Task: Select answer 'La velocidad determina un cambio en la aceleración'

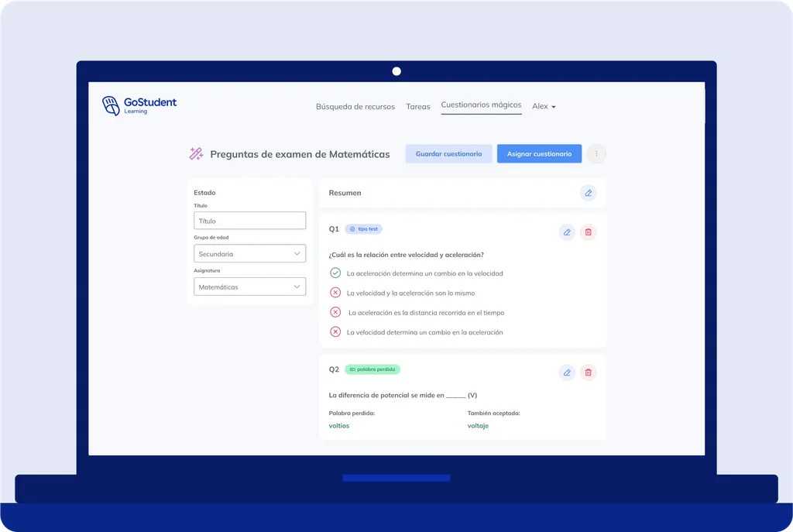Action: point(425,332)
